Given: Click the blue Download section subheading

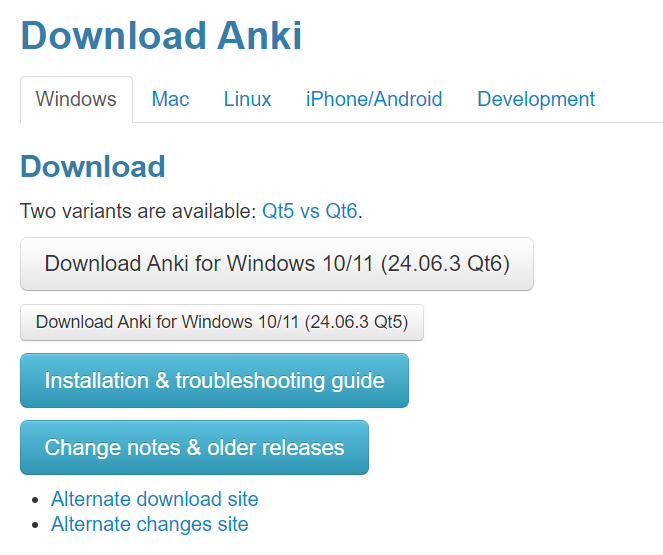Looking at the screenshot, I should click(93, 167).
